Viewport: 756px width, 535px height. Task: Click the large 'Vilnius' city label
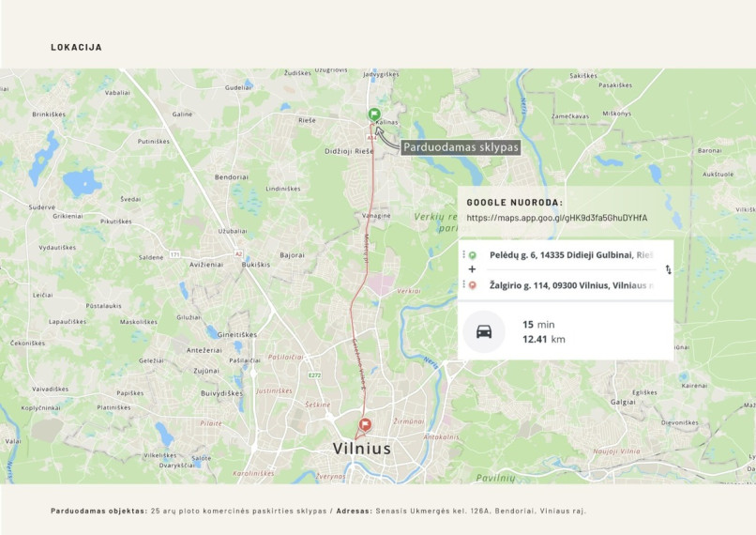[362, 448]
